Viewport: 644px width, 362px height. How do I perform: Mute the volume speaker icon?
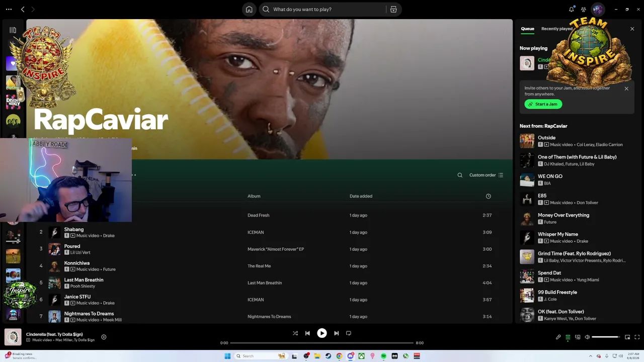tap(587, 337)
